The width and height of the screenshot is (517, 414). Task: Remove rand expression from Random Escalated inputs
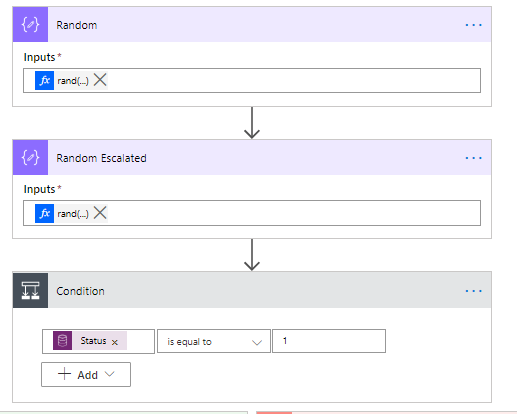pyautogui.click(x=100, y=213)
